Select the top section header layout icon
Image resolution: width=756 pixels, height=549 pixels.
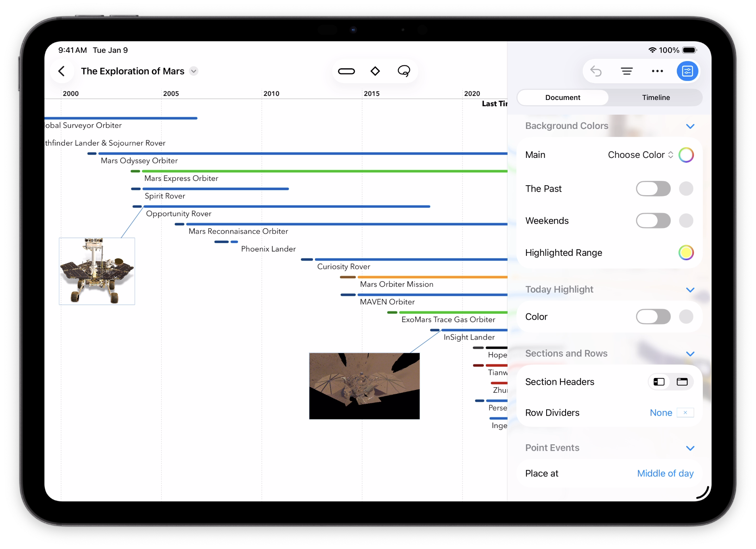pyautogui.click(x=682, y=382)
